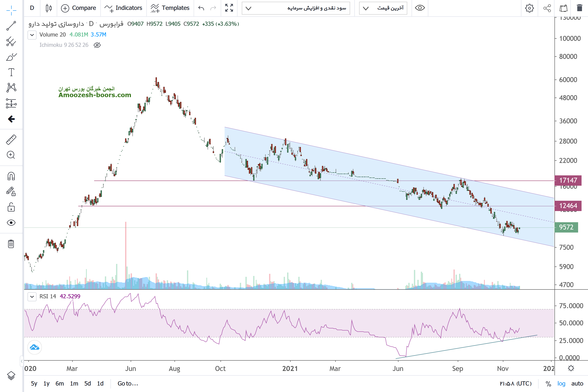Image resolution: width=588 pixels, height=392 pixels.
Task: Click the fullscreen mode icon
Action: pos(229,8)
